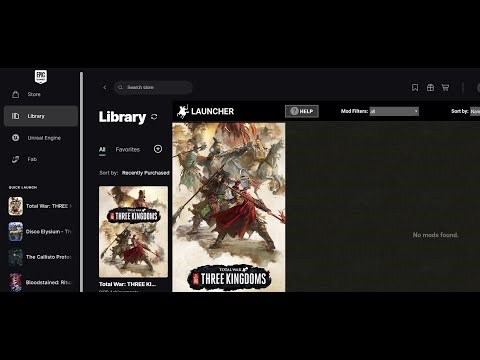Viewport: 480px width, 360px height.
Task: Click the sidebar vertical scrollbar
Action: point(81,182)
